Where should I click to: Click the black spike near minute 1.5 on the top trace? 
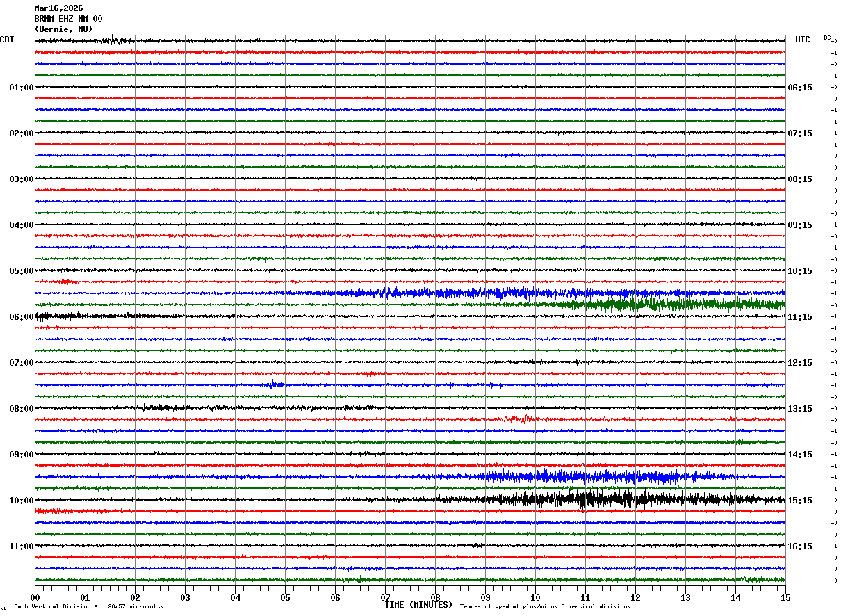tap(113, 40)
